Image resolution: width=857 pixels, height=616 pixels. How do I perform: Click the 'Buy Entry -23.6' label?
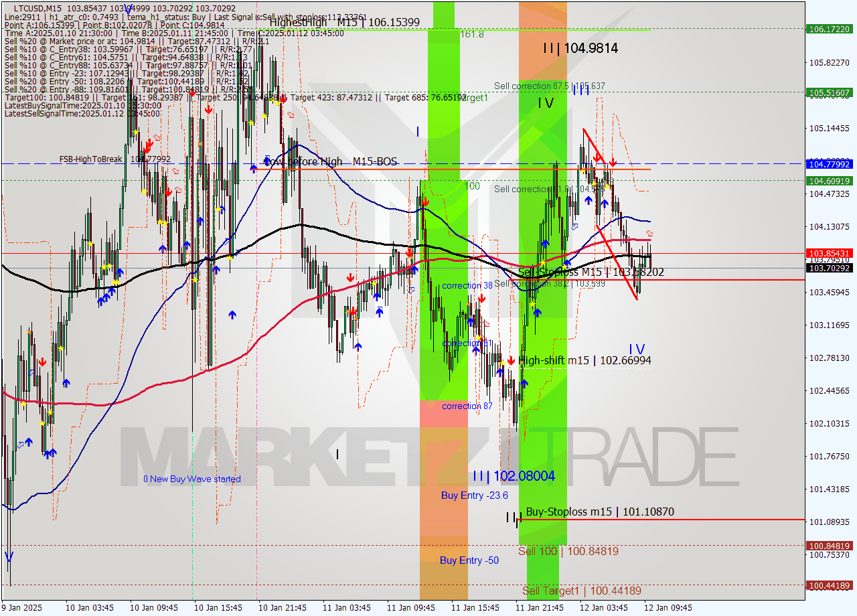tap(475, 495)
